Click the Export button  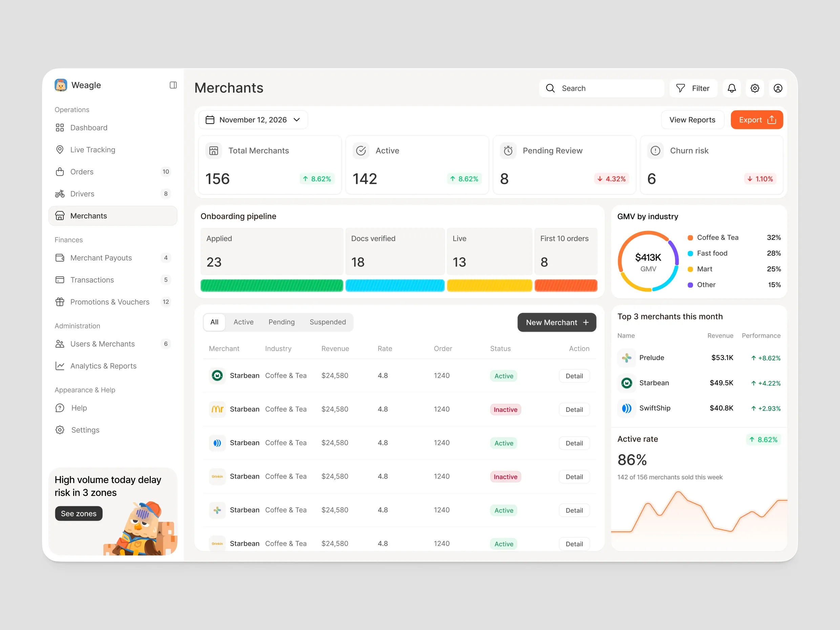pos(756,120)
